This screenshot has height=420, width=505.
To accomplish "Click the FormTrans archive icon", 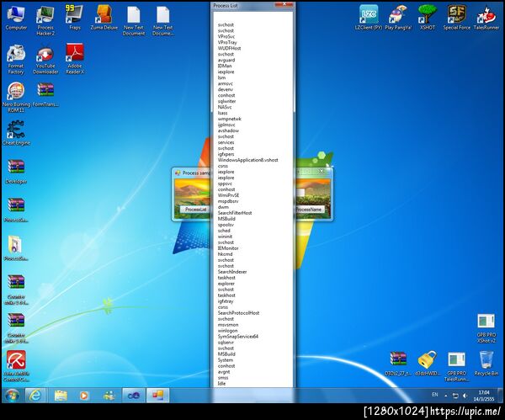I will click(45, 95).
